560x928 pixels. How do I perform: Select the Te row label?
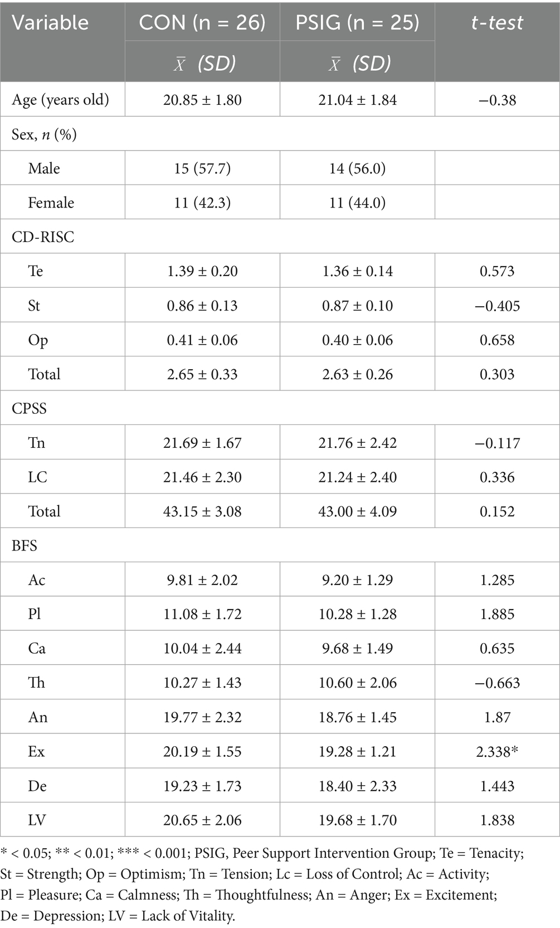(x=36, y=271)
